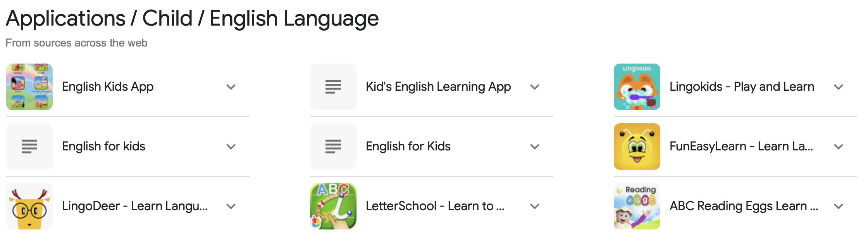Click the Lingokids fox icon
Image resolution: width=868 pixels, height=238 pixels.
pos(637,87)
